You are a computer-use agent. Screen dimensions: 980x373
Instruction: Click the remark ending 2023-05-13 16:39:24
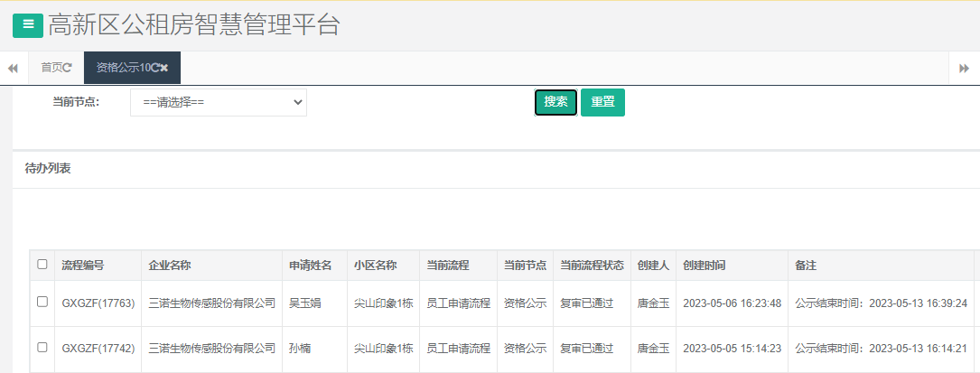(882, 303)
